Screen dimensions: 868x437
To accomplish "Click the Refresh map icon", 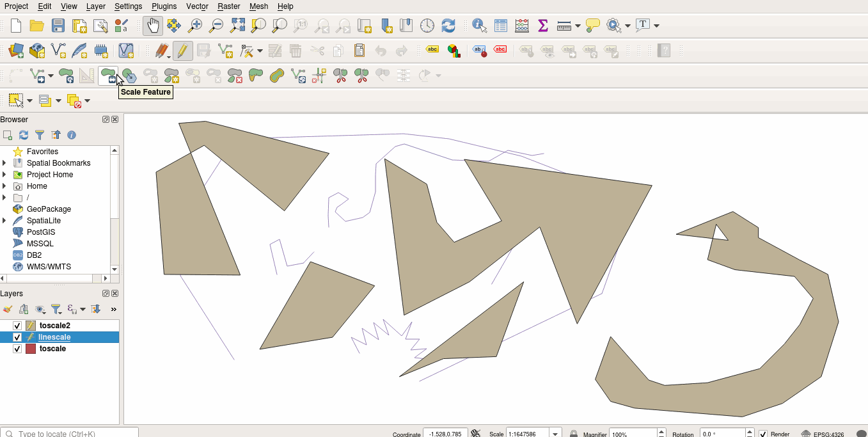I will [x=448, y=26].
